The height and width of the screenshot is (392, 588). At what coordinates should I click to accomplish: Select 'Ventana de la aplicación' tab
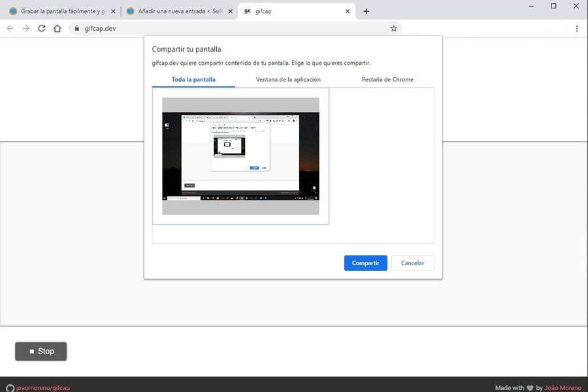pyautogui.click(x=288, y=80)
